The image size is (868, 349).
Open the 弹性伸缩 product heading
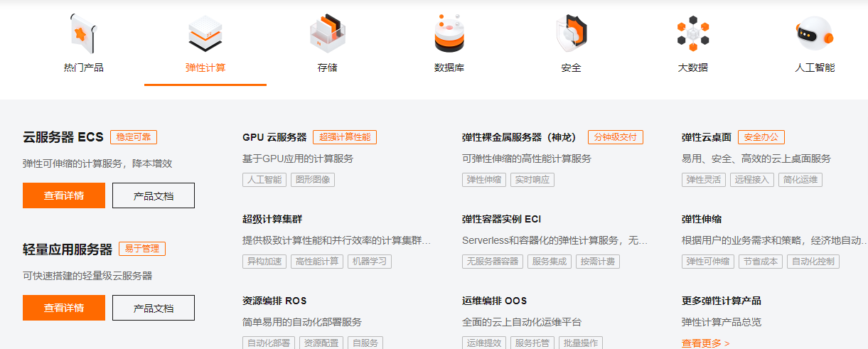pos(702,219)
